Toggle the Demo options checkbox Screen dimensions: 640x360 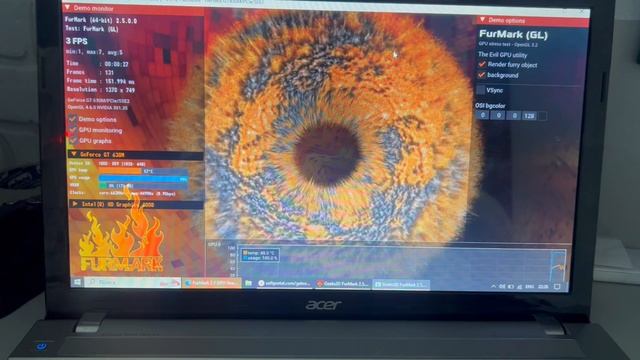point(73,119)
